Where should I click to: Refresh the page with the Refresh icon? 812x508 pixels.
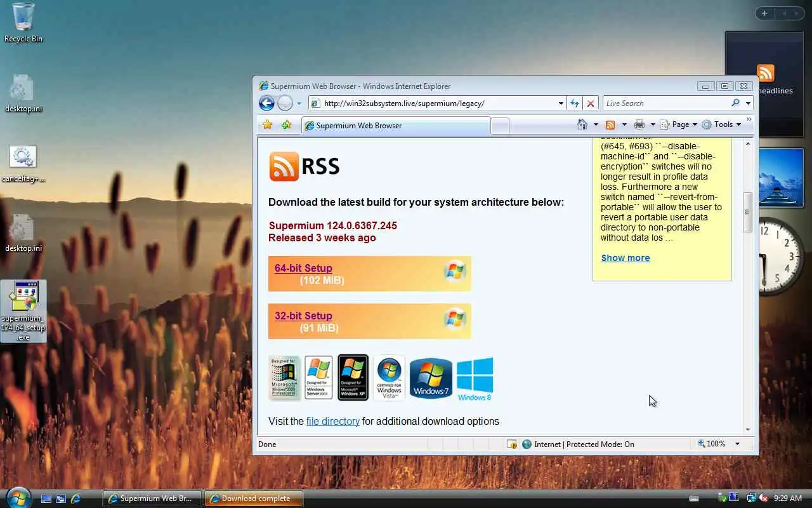coord(575,104)
